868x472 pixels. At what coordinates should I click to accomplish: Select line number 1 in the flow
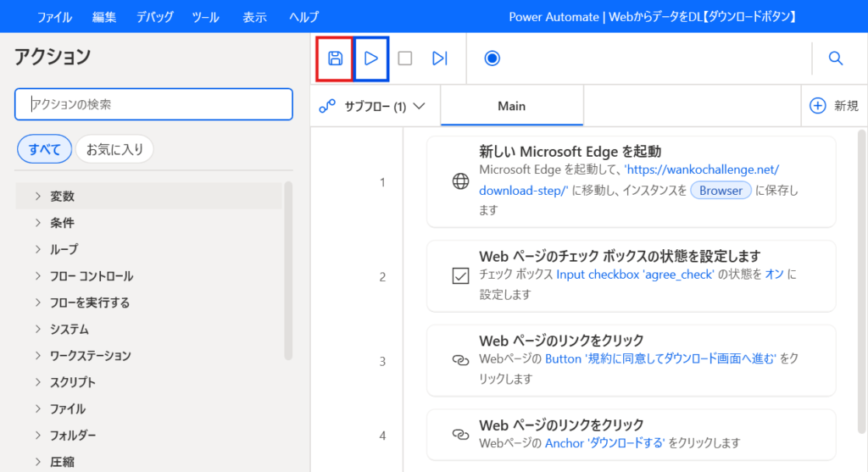pyautogui.click(x=382, y=182)
